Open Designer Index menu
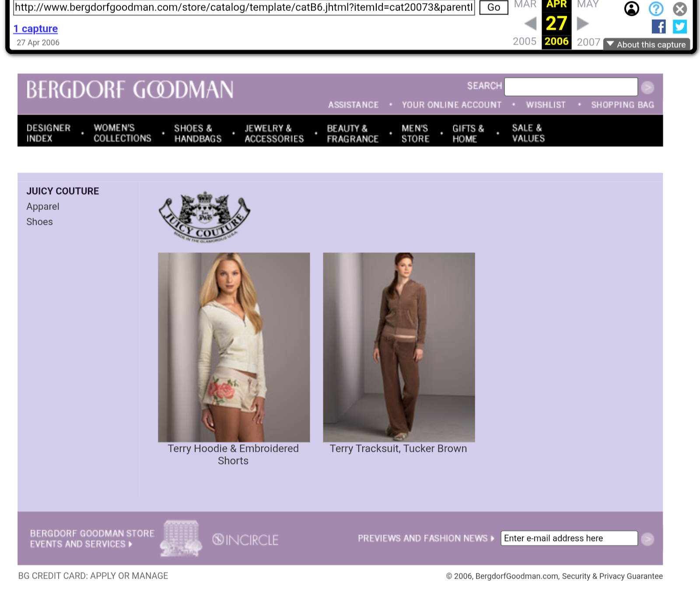This screenshot has height=590, width=700. point(49,133)
